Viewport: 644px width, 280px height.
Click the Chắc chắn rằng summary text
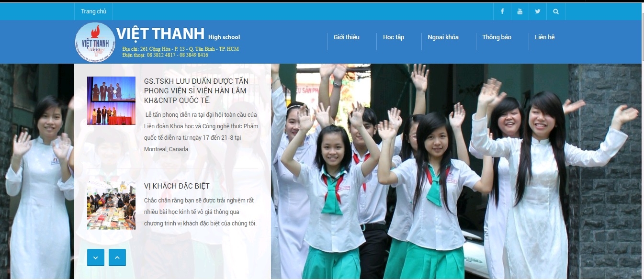coord(201,212)
